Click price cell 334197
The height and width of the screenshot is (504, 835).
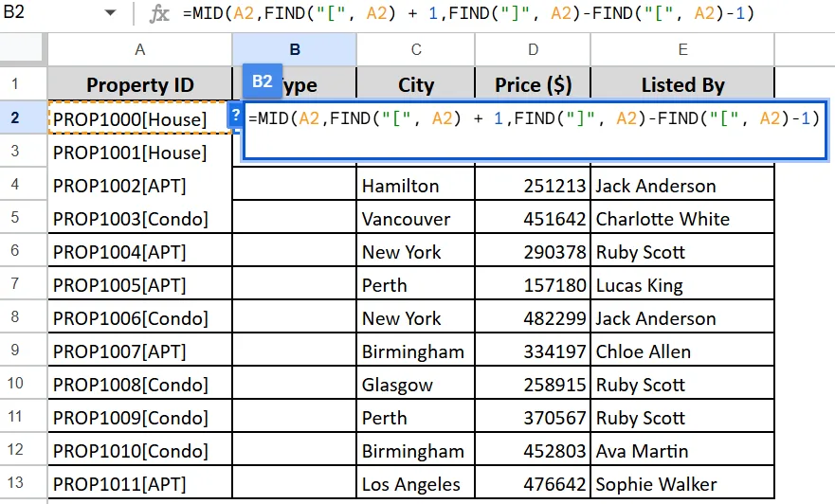pos(533,351)
